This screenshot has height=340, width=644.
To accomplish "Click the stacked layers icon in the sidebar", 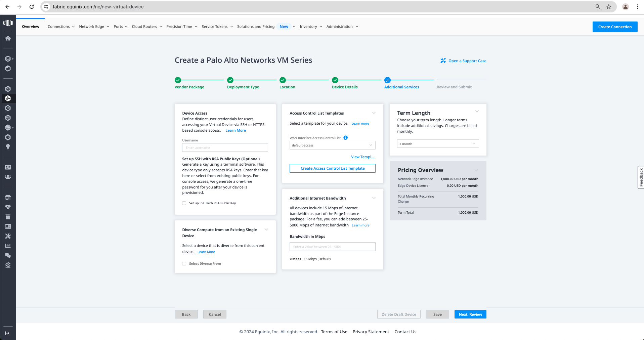I will point(8,265).
